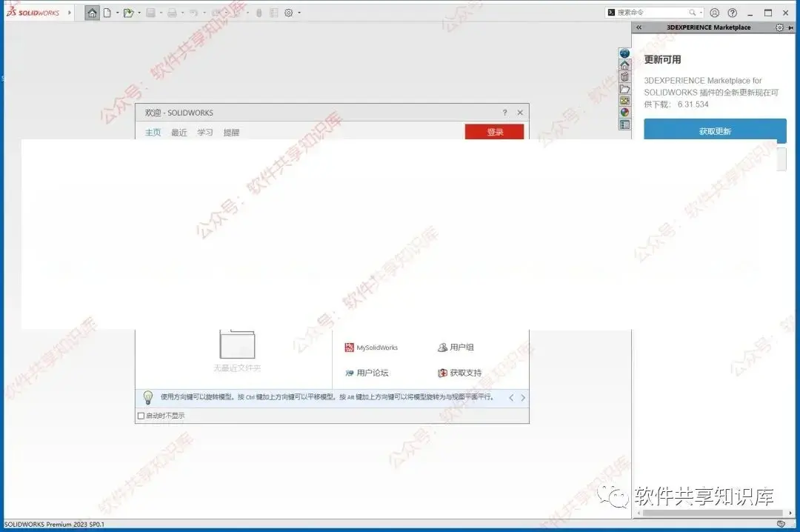The height and width of the screenshot is (532, 800).
Task: Open the Help question mark icon in title bar
Action: click(732, 13)
